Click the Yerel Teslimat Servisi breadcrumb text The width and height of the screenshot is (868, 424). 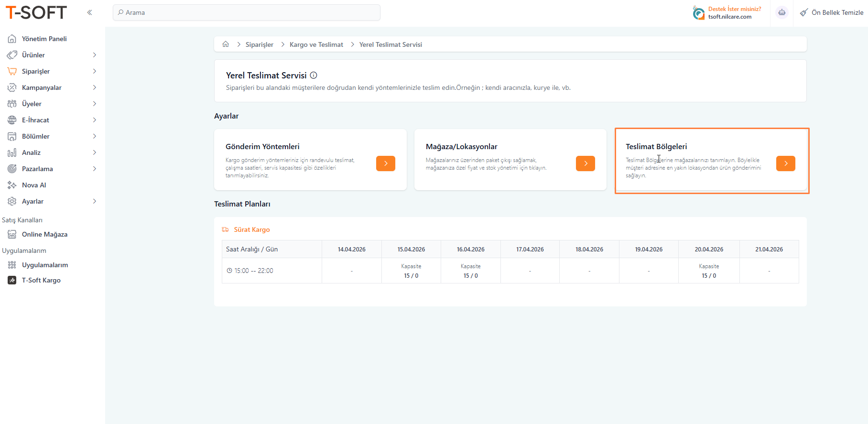(391, 44)
